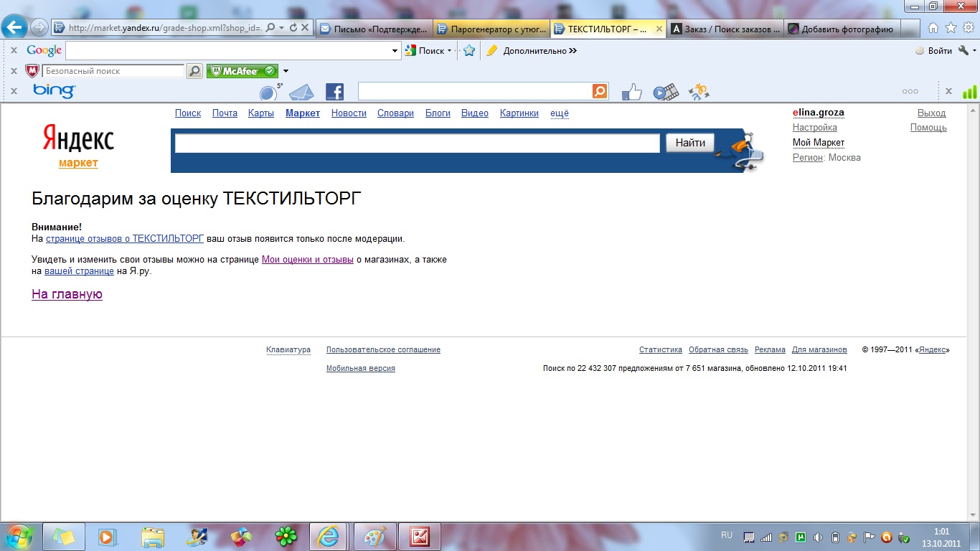The height and width of the screenshot is (551, 980).
Task: Expand the McAfee toolbar dropdown arrow
Action: (286, 71)
